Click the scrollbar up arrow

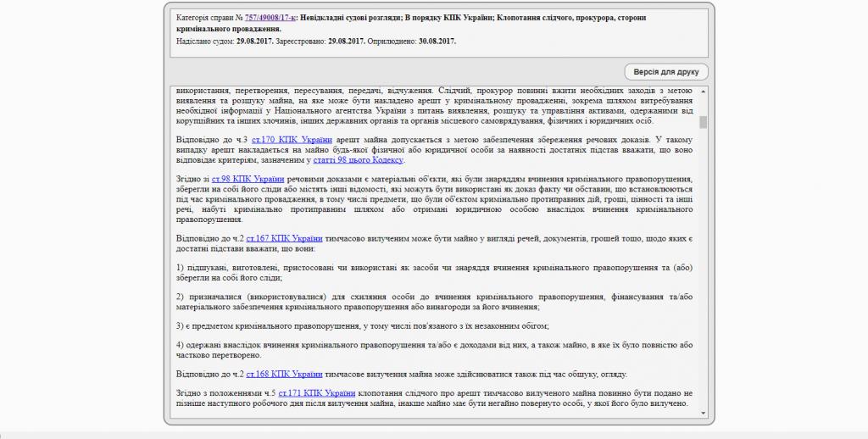pyautogui.click(x=703, y=92)
